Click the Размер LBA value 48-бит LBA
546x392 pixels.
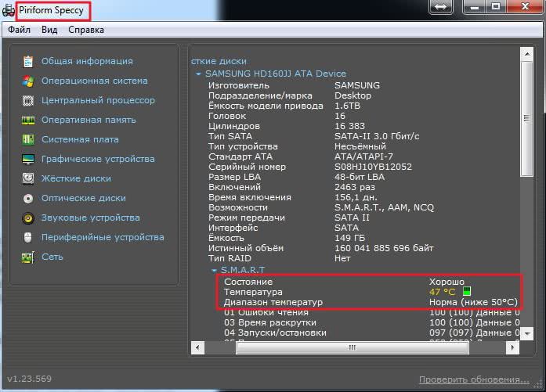pyautogui.click(x=360, y=177)
